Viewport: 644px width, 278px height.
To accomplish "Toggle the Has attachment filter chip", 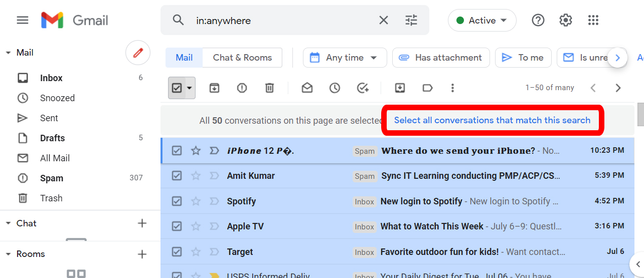I will 441,58.
